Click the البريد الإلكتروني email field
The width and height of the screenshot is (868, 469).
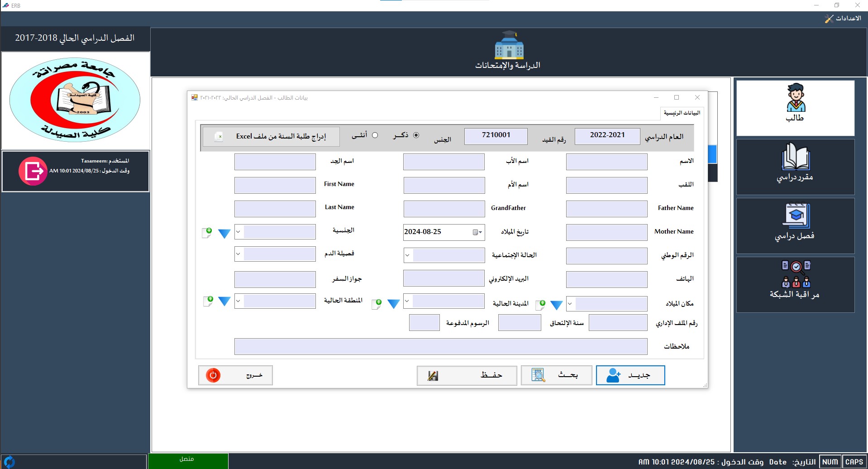(x=444, y=278)
